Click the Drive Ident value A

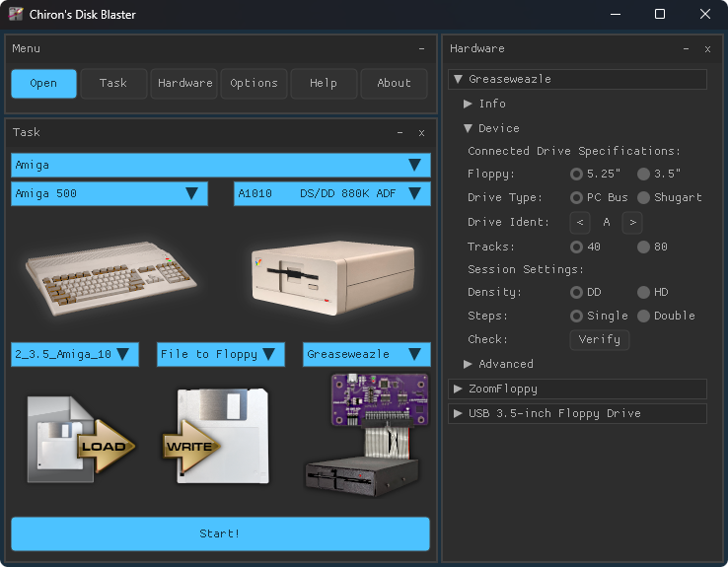pos(607,222)
